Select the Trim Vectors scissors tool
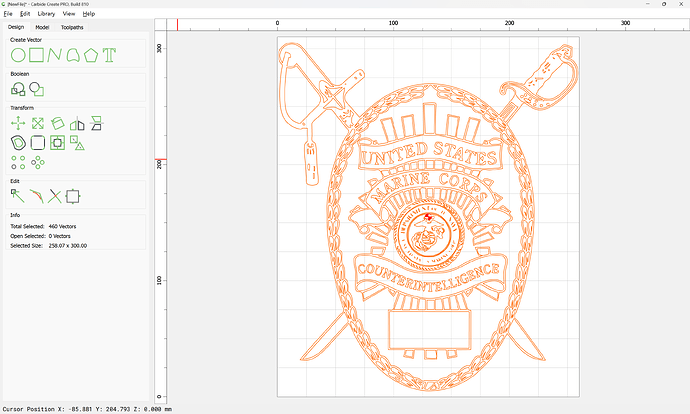Screen dimensions: 690x414 click(x=55, y=196)
